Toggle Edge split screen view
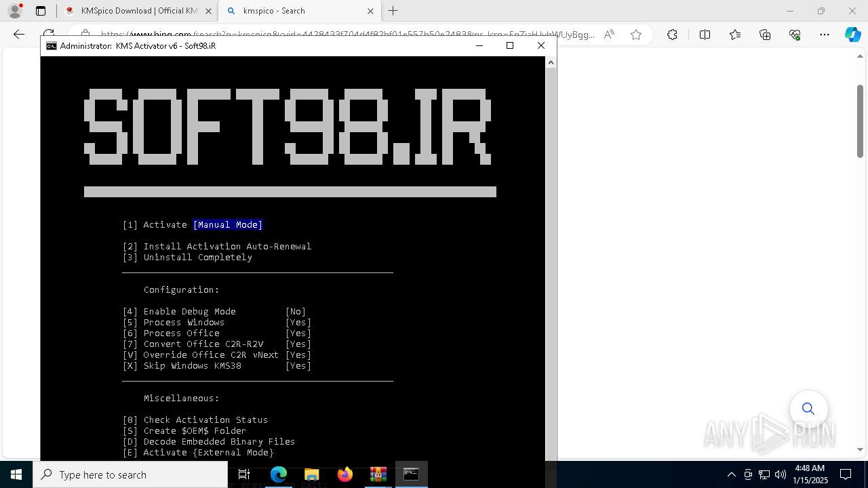Screen dimensions: 868x488 tap(705, 35)
